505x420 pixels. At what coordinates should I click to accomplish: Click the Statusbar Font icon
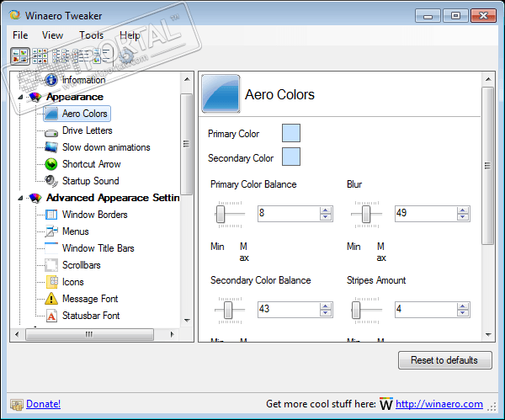pos(51,316)
